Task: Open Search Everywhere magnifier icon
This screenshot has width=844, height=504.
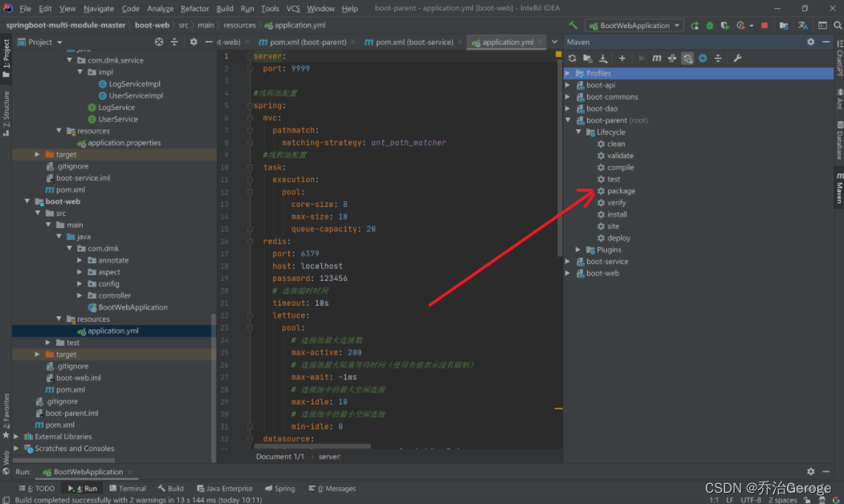Action: (838, 26)
